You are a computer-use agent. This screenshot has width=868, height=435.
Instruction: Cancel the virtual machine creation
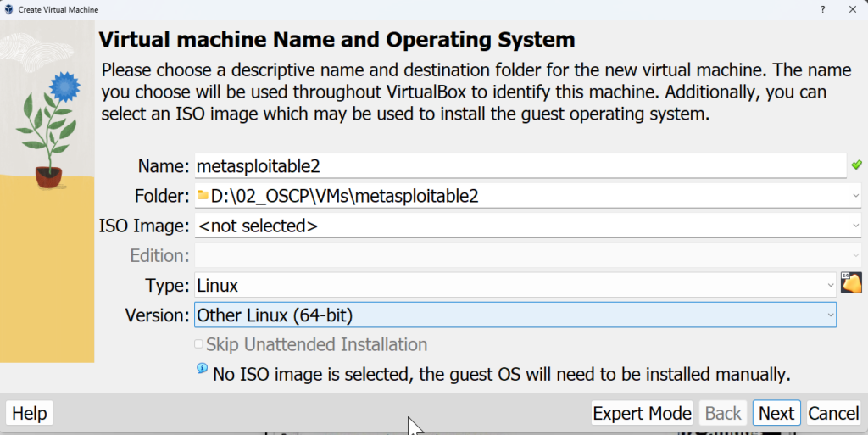(x=833, y=413)
